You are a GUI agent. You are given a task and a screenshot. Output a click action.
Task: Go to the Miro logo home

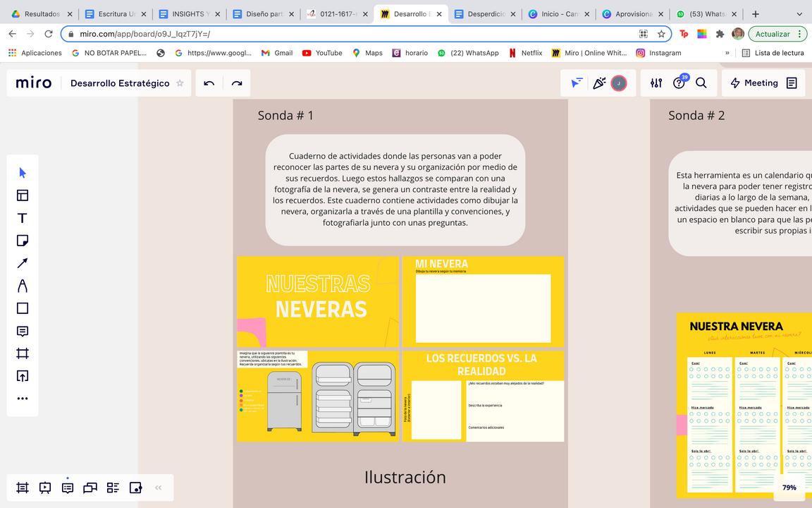coord(34,83)
